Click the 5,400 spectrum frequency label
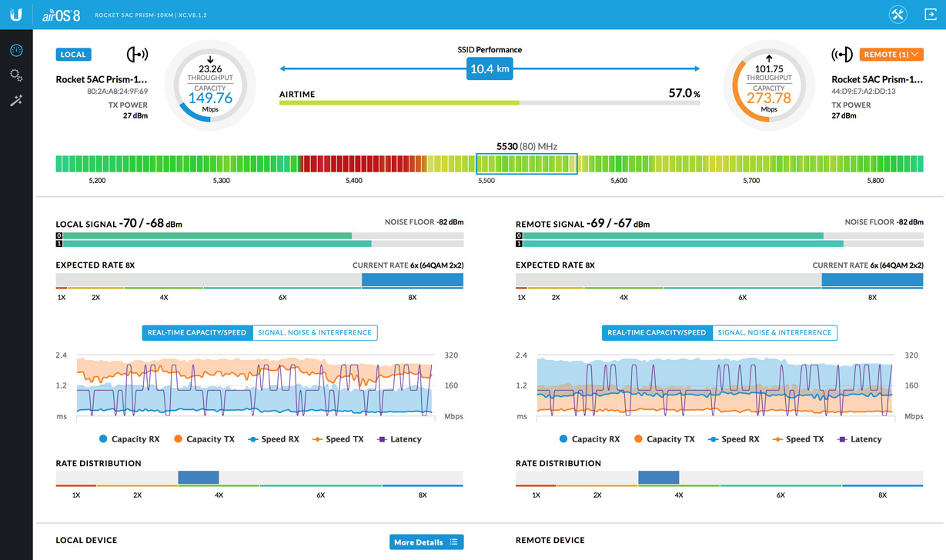The height and width of the screenshot is (560, 946). (x=354, y=181)
